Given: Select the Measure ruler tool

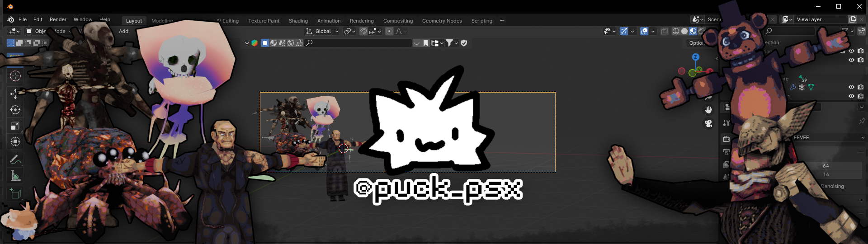Looking at the screenshot, I should (x=15, y=175).
